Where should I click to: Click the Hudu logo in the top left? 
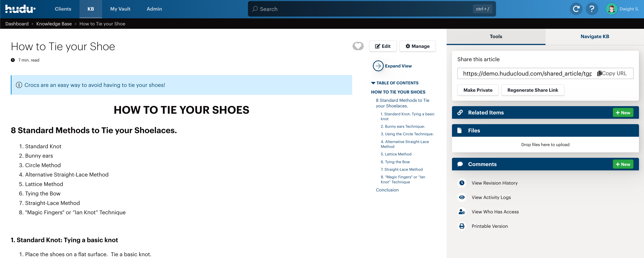[20, 9]
